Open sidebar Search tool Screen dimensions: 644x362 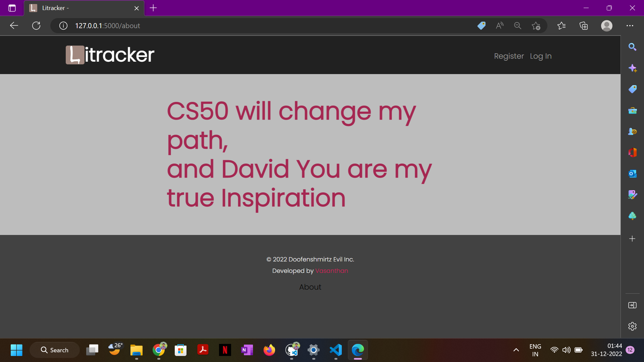[632, 47]
